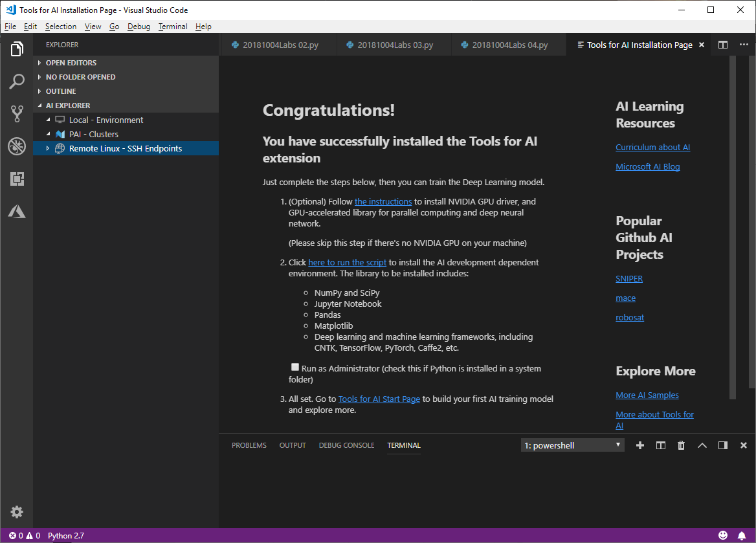Open the SNIPER project link
The height and width of the screenshot is (543, 756).
point(629,279)
